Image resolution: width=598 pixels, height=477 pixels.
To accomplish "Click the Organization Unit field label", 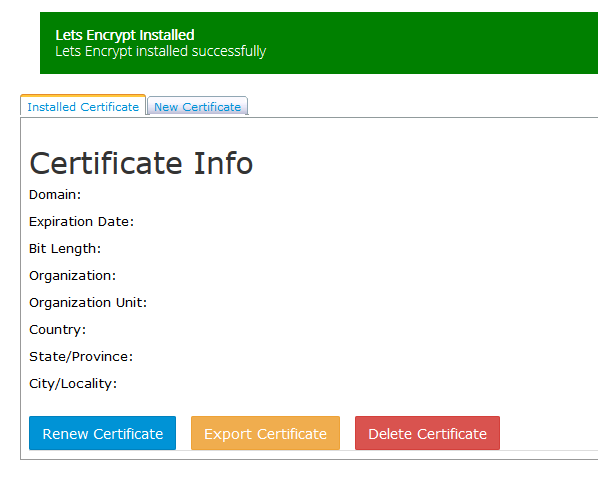I will [88, 303].
